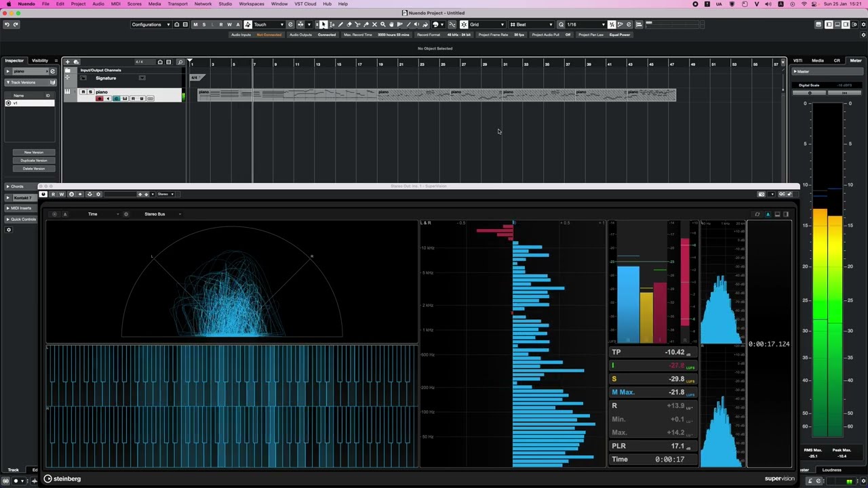The height and width of the screenshot is (488, 868).
Task: Toggle Read automation in SuperVision window
Action: coord(53,195)
